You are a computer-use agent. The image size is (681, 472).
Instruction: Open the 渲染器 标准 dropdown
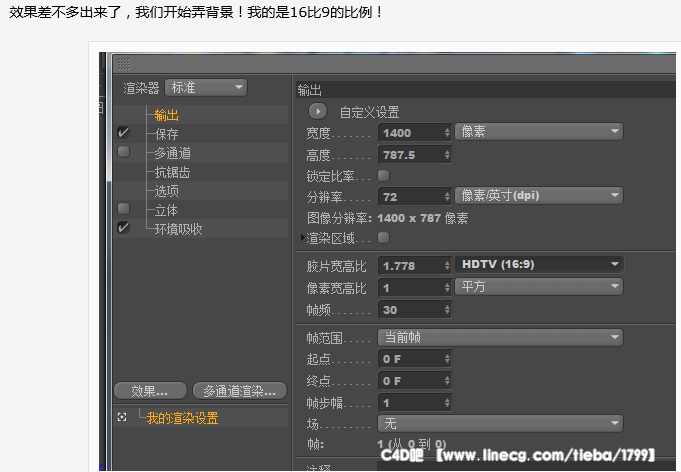click(206, 87)
